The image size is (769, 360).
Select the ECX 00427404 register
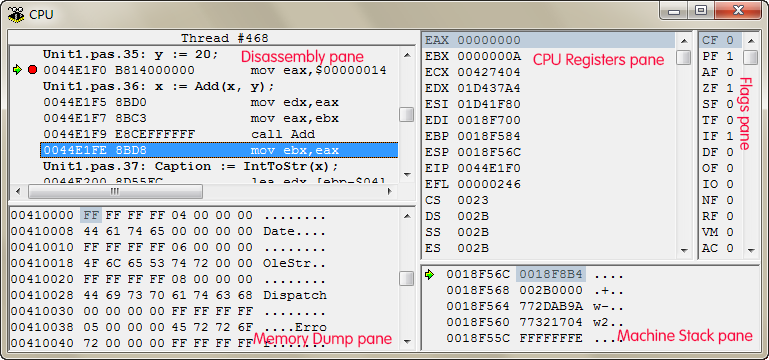(x=473, y=72)
